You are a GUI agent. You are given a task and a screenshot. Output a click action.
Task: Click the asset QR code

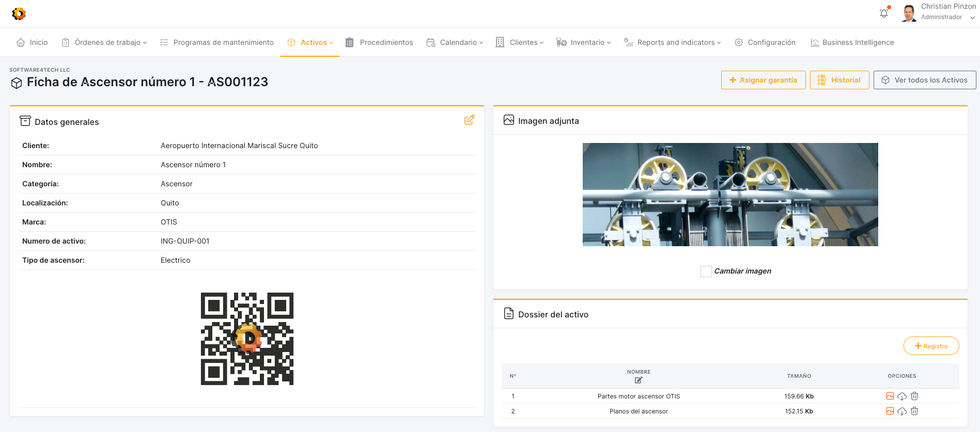(x=247, y=339)
